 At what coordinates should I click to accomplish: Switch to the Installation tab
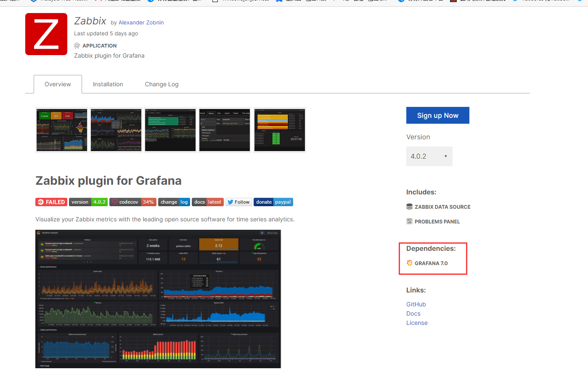click(x=108, y=84)
